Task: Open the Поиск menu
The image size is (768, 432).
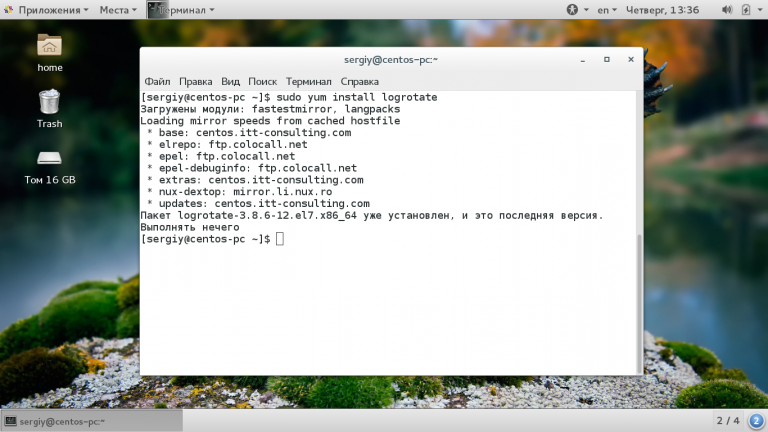Action: coord(263,81)
